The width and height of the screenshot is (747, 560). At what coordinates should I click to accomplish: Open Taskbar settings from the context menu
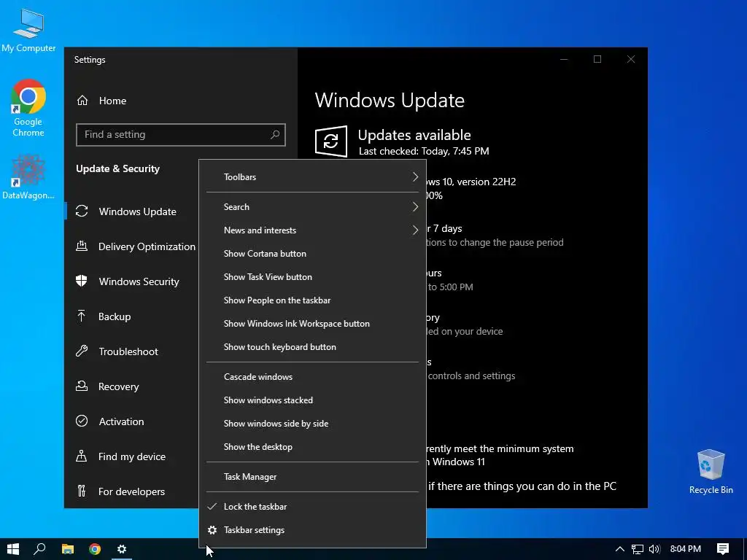312,530
